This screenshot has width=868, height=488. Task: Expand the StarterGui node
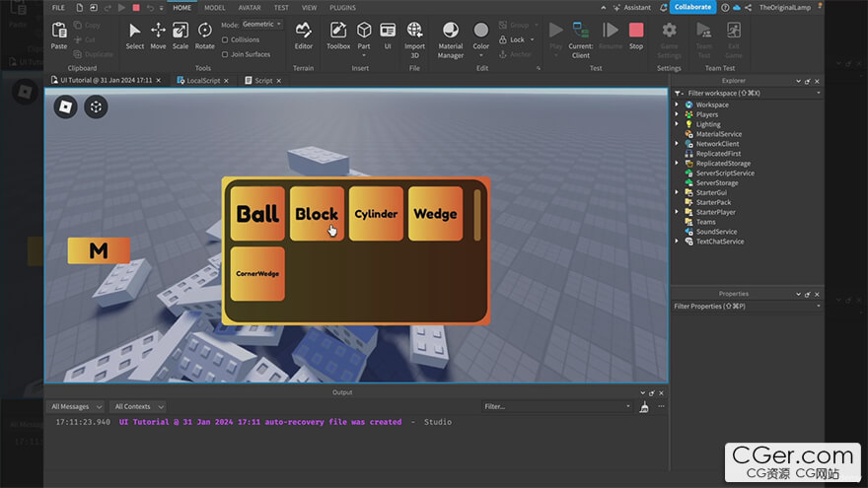[x=677, y=192]
